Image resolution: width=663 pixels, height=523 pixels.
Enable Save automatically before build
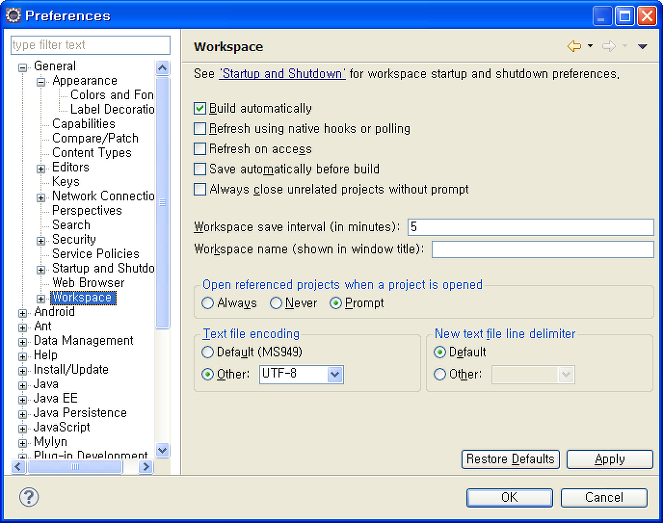[200, 169]
